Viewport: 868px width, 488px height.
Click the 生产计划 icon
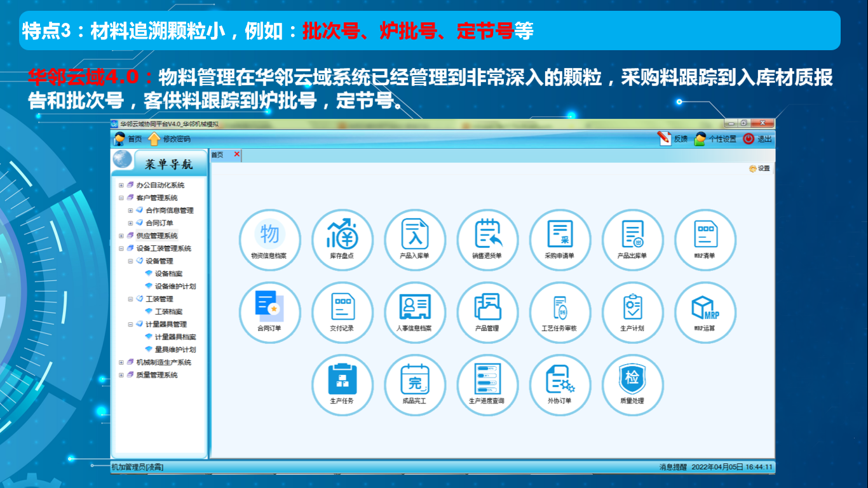point(632,313)
